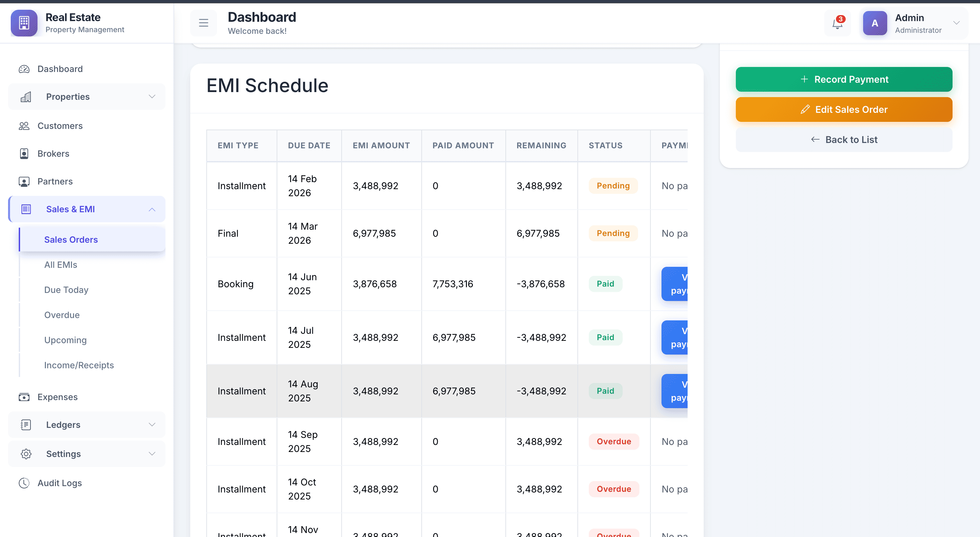The width and height of the screenshot is (980, 537).
Task: Click the Customers people icon
Action: 24,126
